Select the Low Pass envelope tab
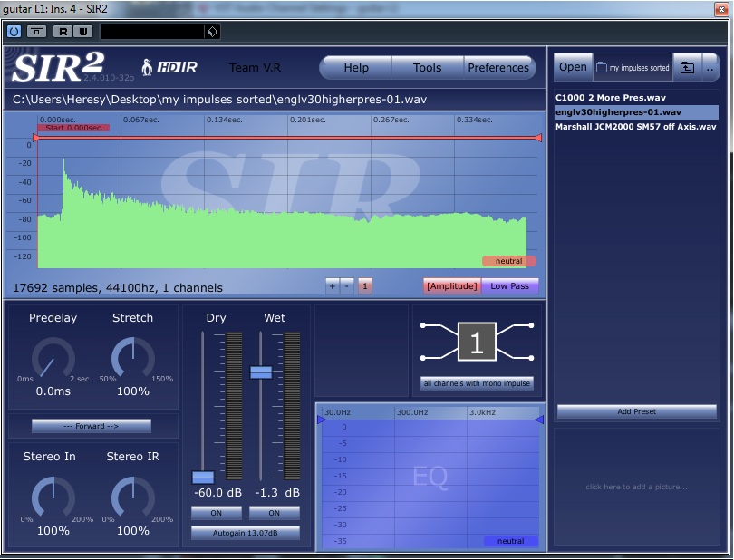This screenshot has width=734, height=560. click(510, 286)
